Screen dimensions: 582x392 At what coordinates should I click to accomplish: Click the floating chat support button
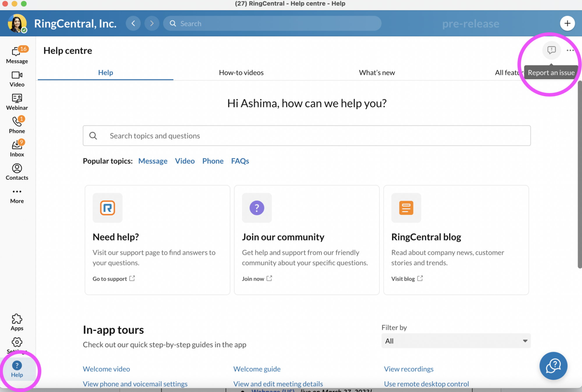pos(553,366)
